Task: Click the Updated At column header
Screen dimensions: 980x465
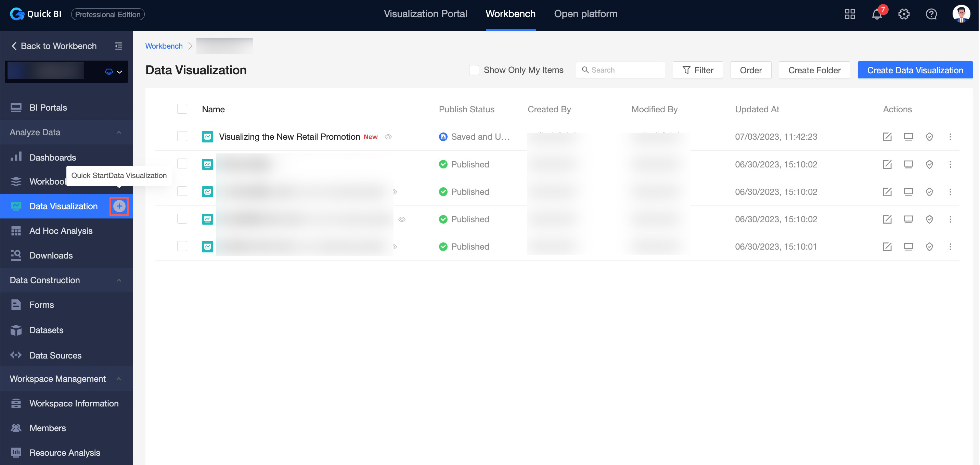Action: (757, 109)
